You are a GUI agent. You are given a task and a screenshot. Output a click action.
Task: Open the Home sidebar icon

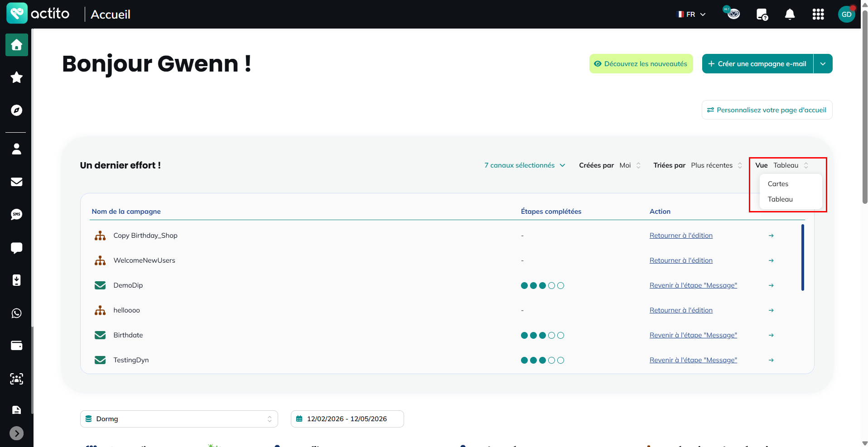click(17, 45)
